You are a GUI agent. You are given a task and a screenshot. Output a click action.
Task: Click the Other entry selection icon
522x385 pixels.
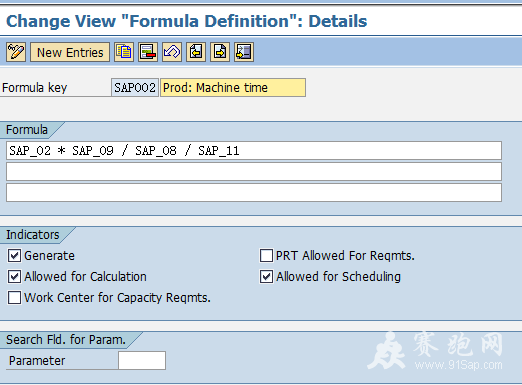click(244, 52)
